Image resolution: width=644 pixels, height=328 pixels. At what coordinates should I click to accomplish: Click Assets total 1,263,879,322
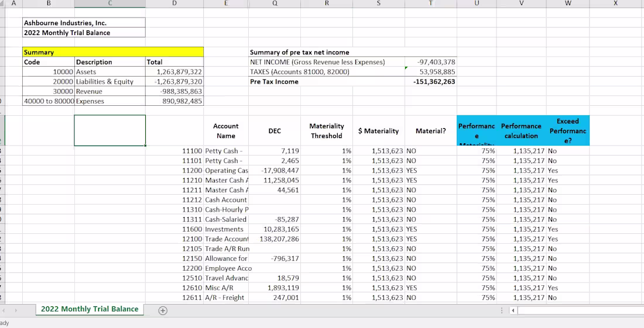click(174, 72)
